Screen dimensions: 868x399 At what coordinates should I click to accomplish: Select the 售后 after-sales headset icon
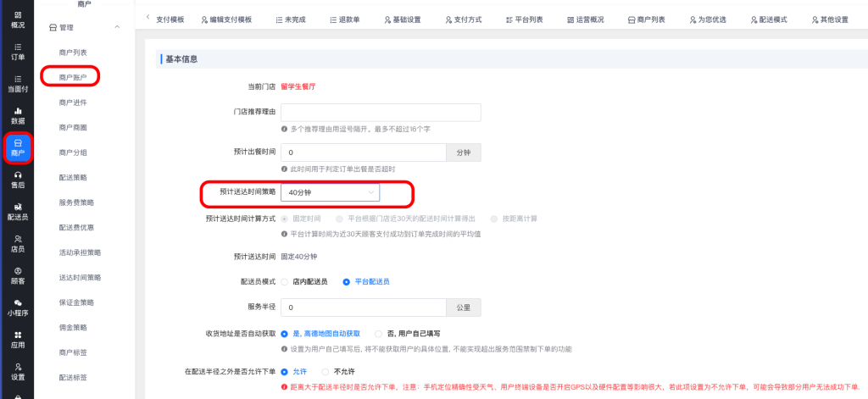[x=17, y=179]
